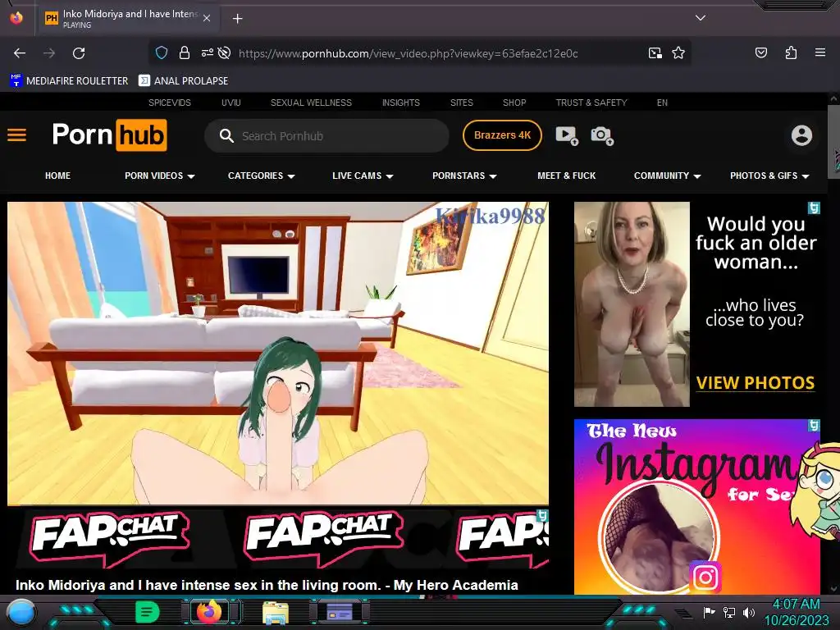Click the ad marker on first sidebar ad
Screen dimensions: 840x630
[814, 208]
